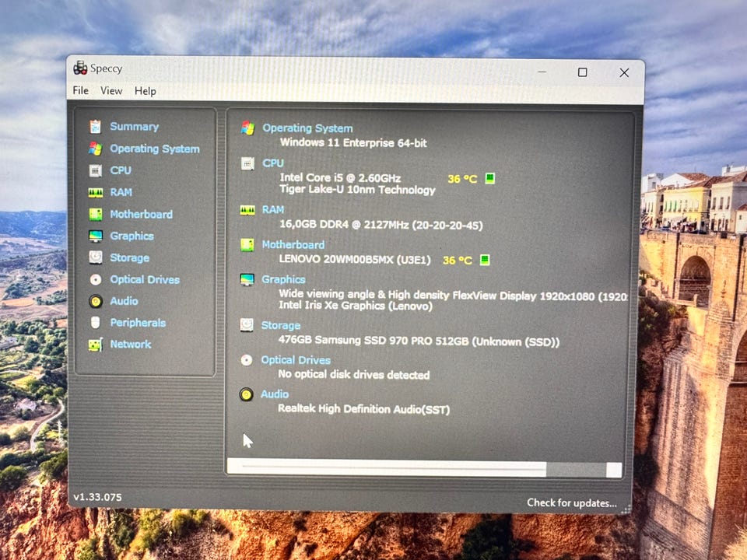Click Realtek High Definition Audio(SST) text

pos(363,409)
